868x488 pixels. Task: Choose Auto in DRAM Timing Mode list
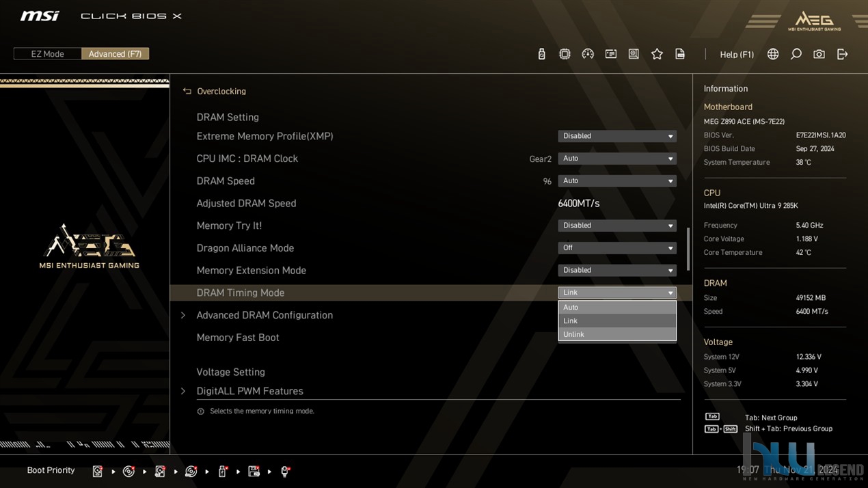pyautogui.click(x=617, y=308)
